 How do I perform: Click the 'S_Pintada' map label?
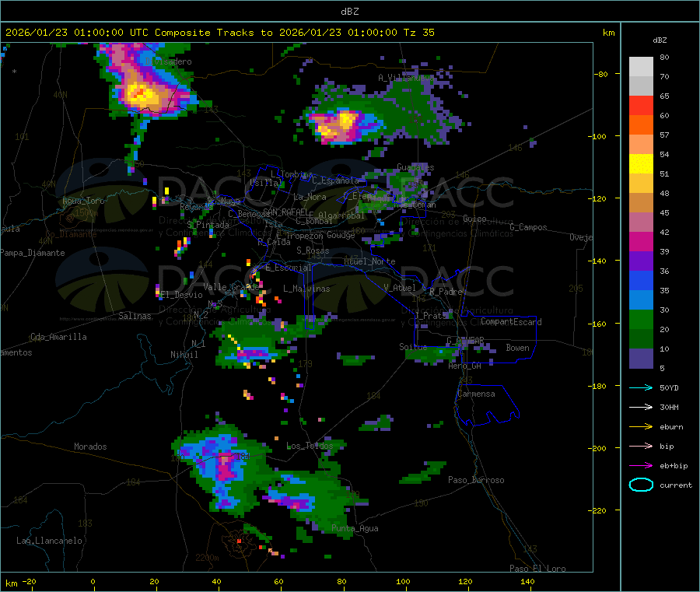tap(208, 225)
